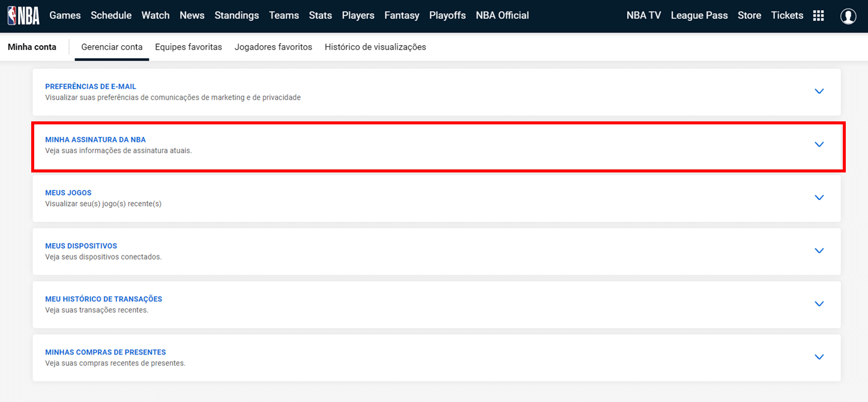Open the apps grid menu icon
The image size is (868, 402).
pos(818,16)
